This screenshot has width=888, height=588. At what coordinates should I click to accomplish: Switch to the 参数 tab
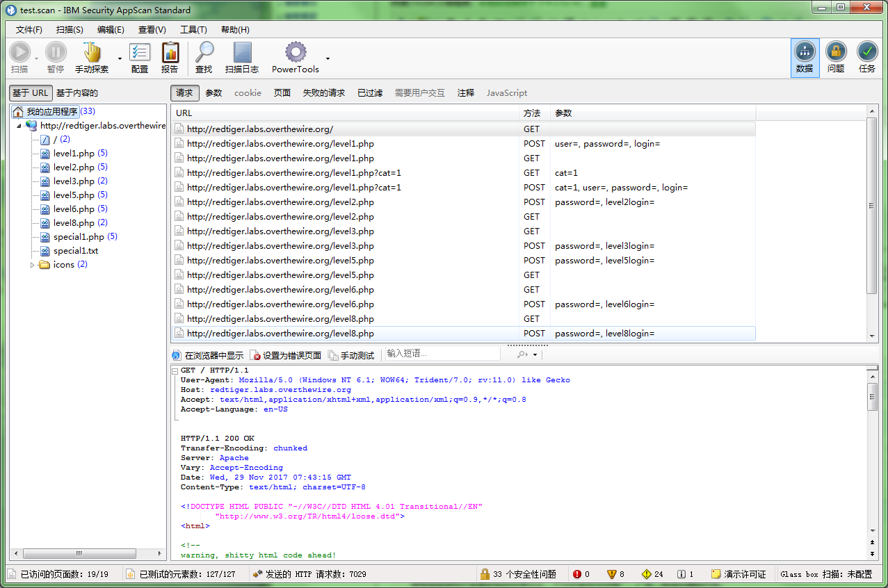pos(213,93)
